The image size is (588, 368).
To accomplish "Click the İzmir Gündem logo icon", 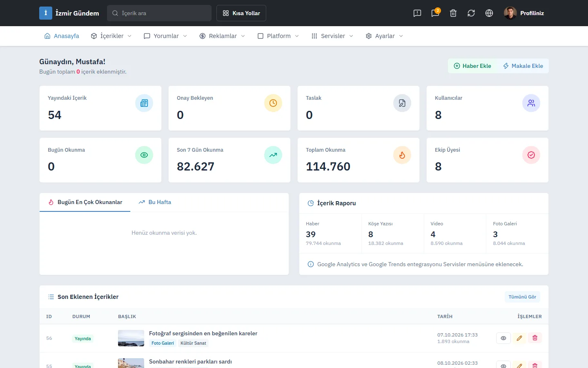I will [46, 13].
